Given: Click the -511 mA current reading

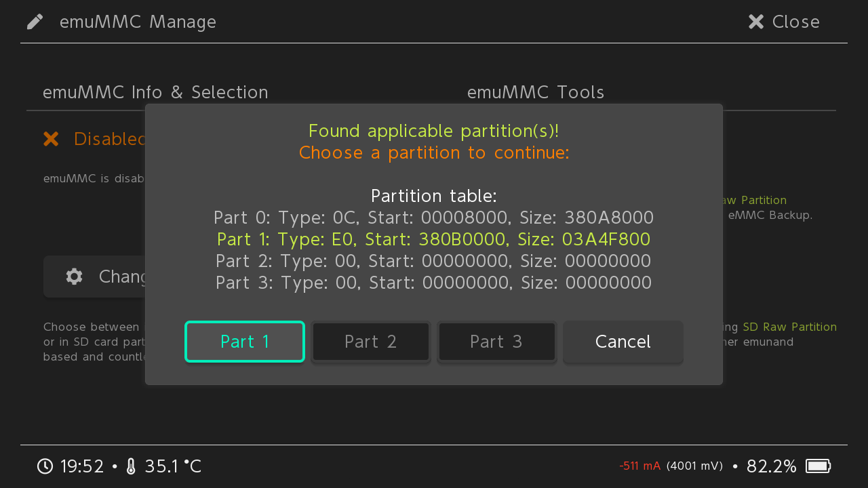Looking at the screenshot, I should (639, 466).
